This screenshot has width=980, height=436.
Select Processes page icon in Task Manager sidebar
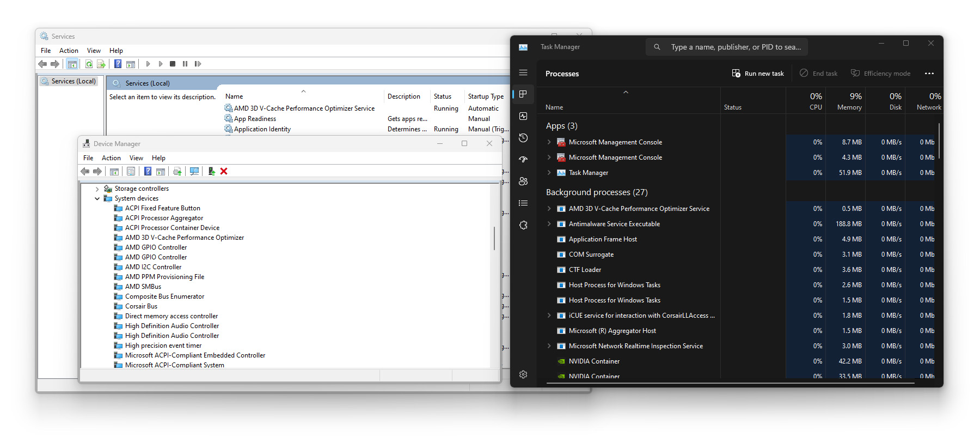tap(523, 94)
